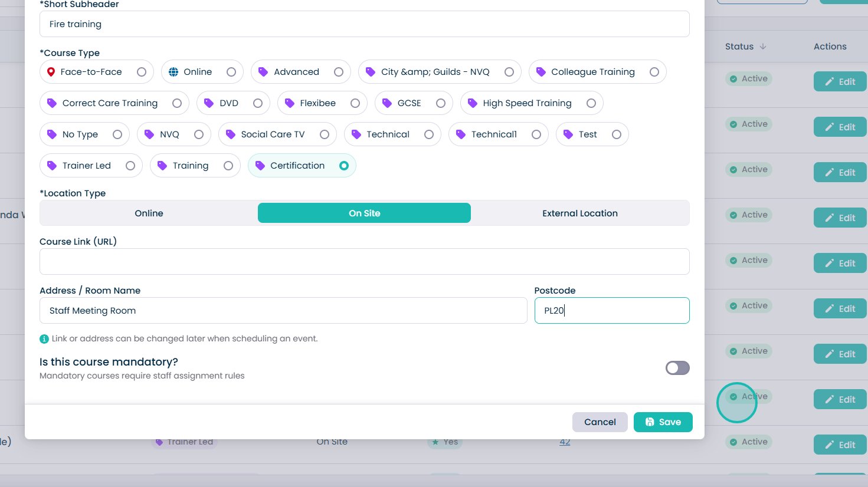Click the Address / Room Name field

point(283,311)
